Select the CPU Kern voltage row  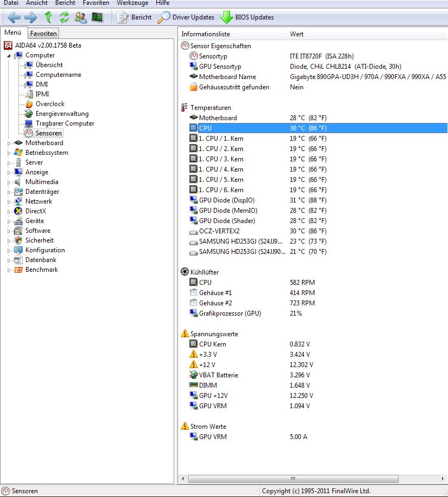click(x=313, y=344)
